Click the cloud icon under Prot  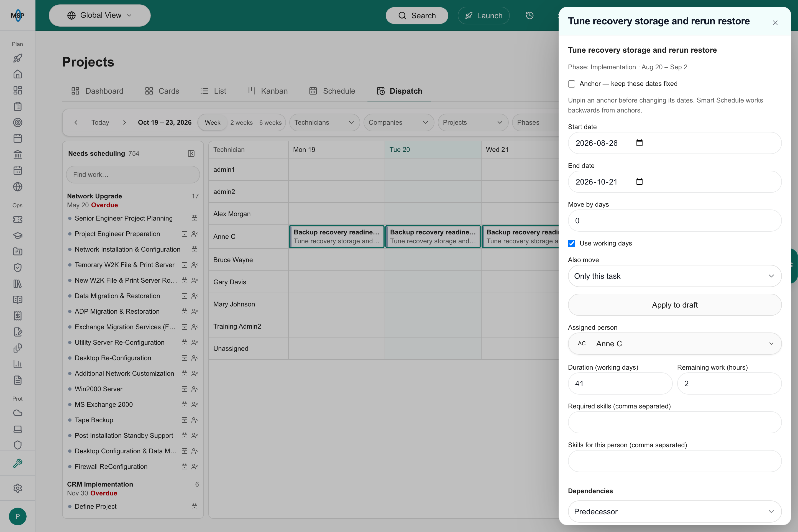click(18, 413)
